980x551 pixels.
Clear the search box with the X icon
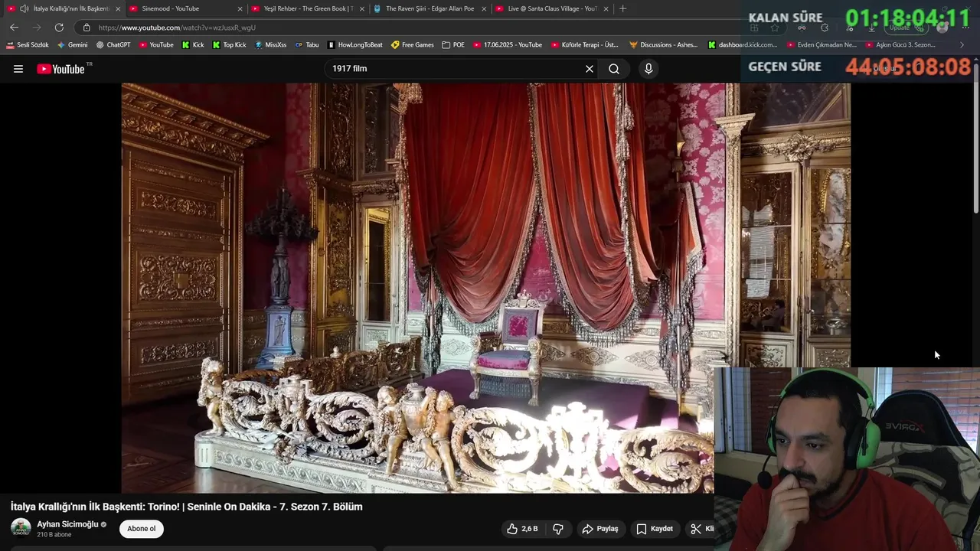[590, 69]
